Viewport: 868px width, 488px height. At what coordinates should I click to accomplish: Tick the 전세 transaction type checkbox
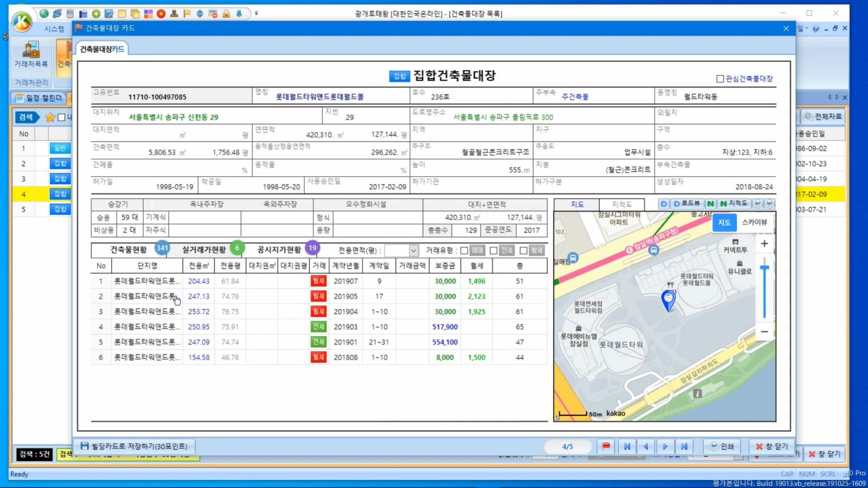pos(494,251)
